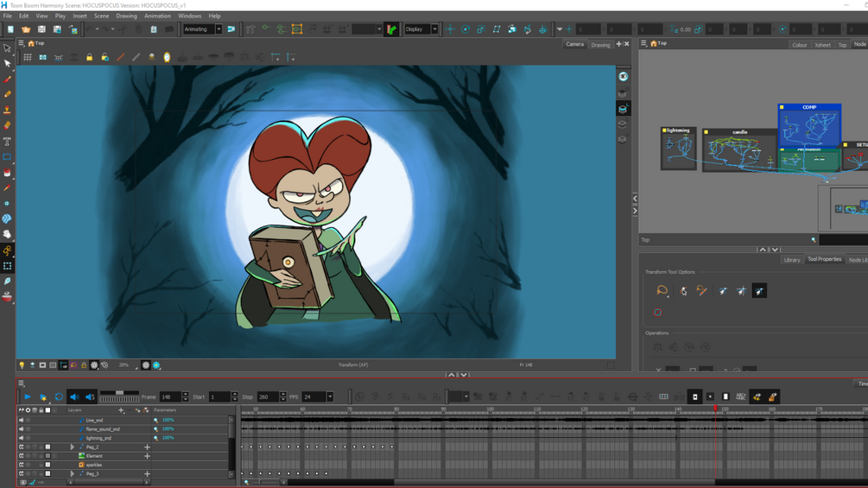The height and width of the screenshot is (488, 868).
Task: Click the Add Layer plus icon in timeline
Action: 121,410
